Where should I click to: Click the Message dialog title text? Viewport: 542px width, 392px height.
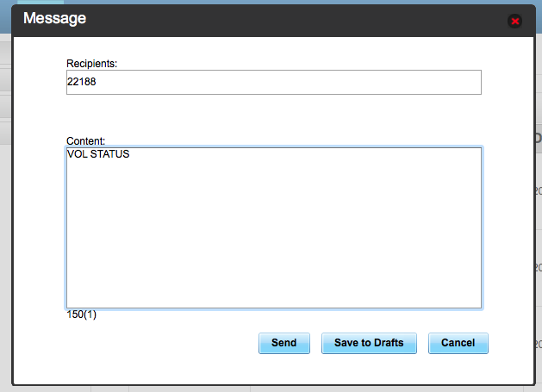click(x=54, y=18)
